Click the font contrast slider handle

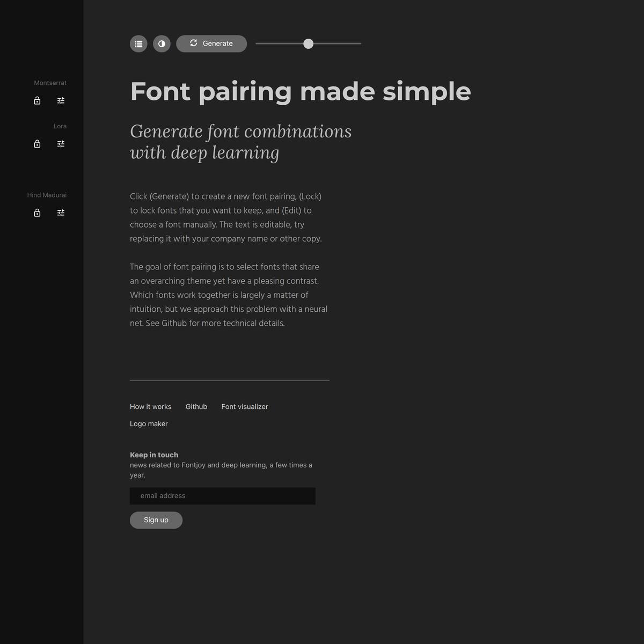pyautogui.click(x=308, y=44)
